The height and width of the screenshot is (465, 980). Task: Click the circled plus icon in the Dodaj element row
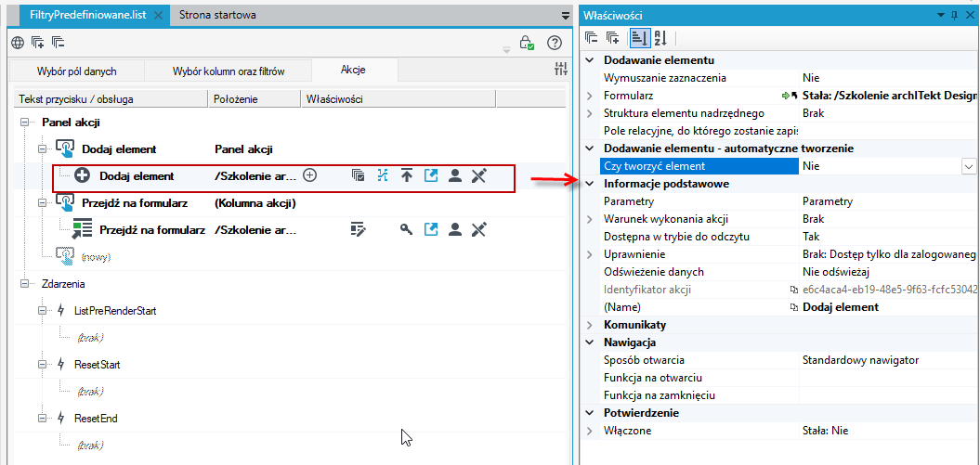309,176
